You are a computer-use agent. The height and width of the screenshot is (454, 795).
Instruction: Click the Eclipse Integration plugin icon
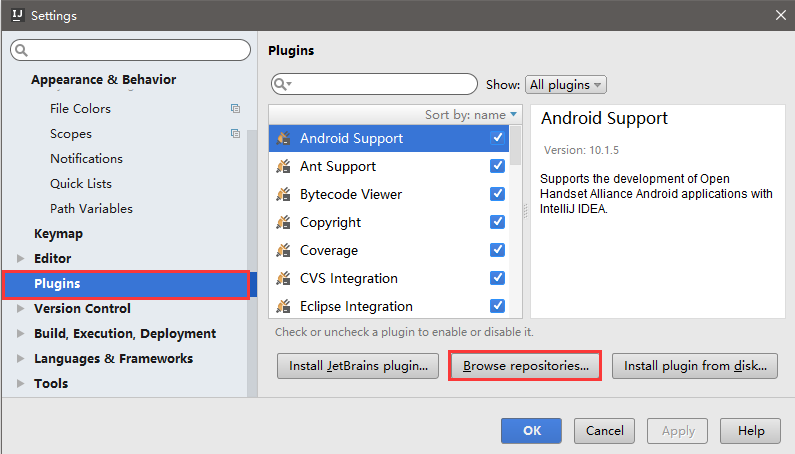[x=283, y=306]
